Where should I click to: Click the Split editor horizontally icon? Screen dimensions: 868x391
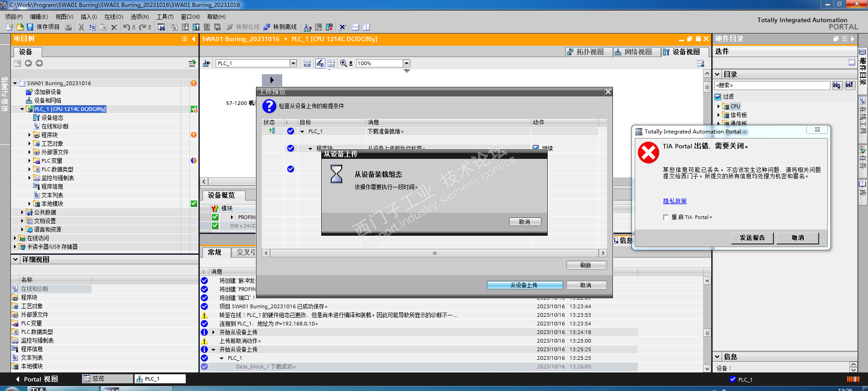click(x=356, y=27)
